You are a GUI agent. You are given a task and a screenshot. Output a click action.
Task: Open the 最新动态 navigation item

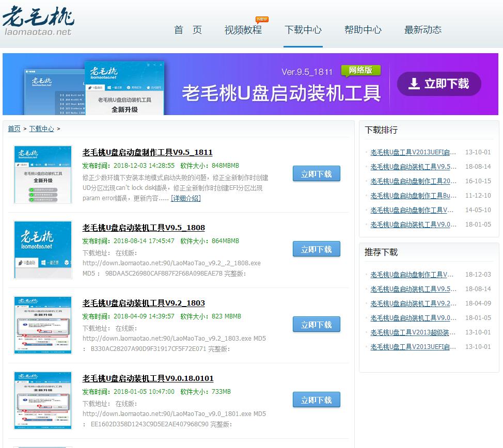click(x=422, y=30)
